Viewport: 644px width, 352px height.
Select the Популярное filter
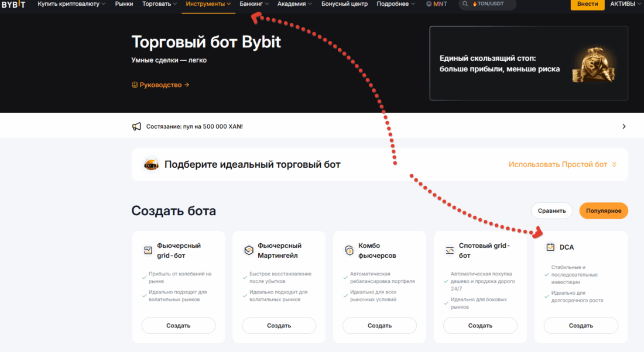pos(604,211)
